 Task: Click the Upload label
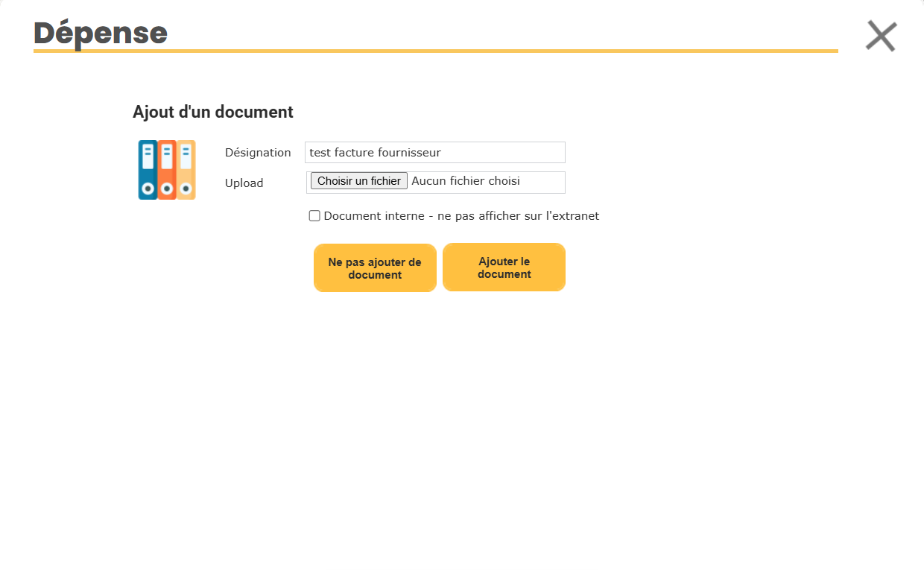tap(244, 183)
